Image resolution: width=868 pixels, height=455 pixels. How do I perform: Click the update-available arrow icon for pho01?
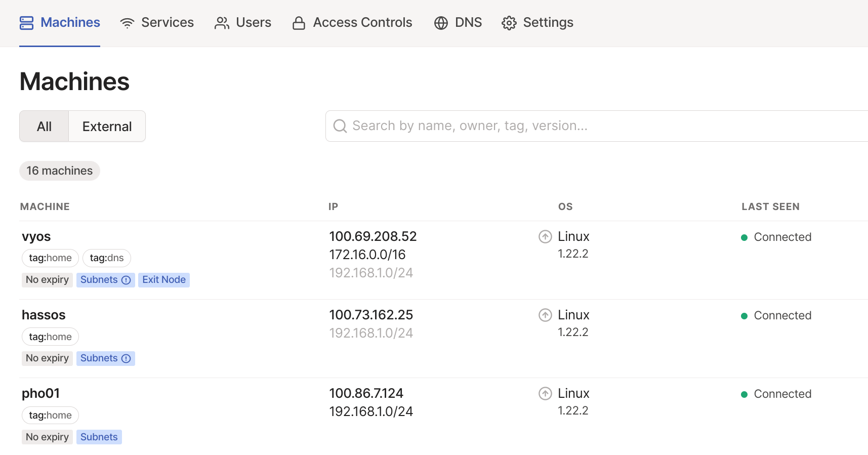(x=545, y=393)
